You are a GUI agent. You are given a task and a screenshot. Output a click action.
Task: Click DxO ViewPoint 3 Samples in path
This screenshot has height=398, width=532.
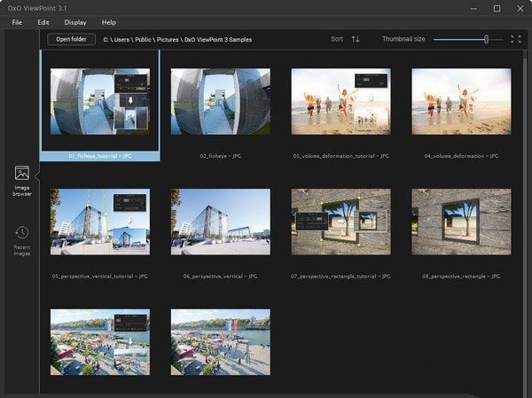(218, 39)
